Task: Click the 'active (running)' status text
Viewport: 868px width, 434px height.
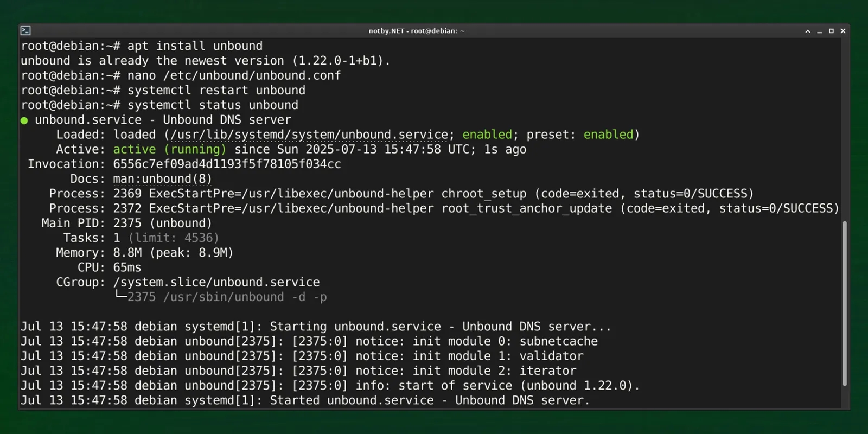Action: (x=169, y=149)
